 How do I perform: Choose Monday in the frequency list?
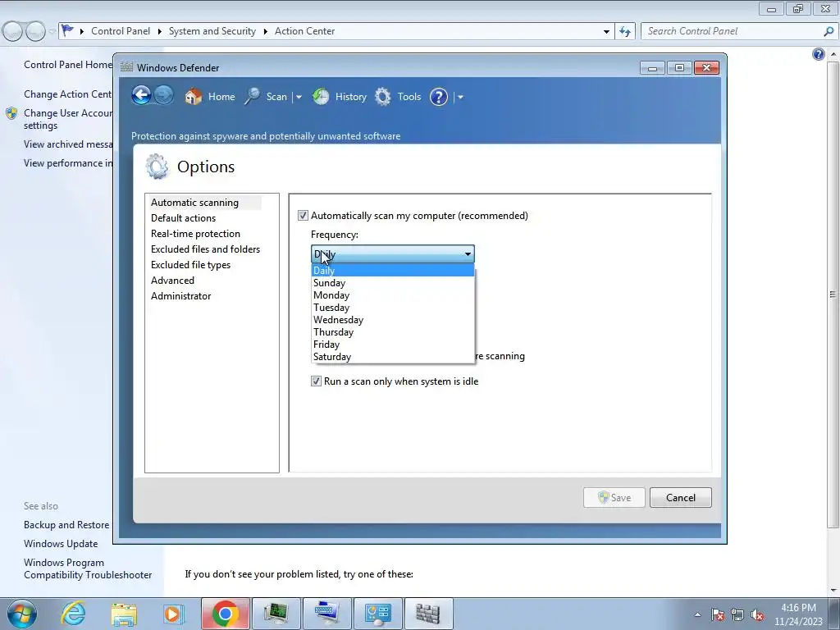click(393, 295)
